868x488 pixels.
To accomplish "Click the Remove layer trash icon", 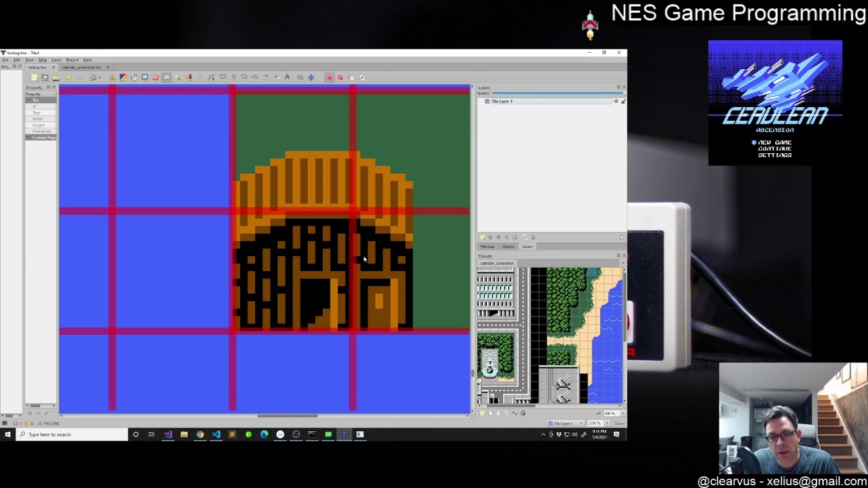I will tap(515, 237).
